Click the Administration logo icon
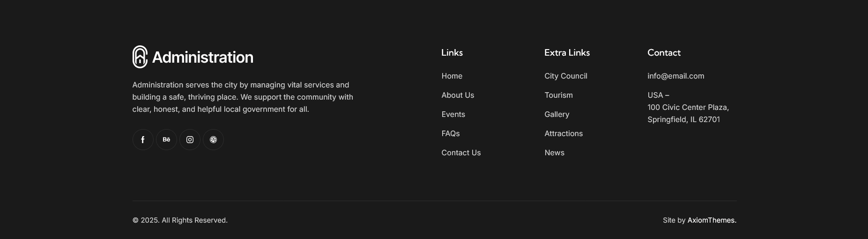 click(x=140, y=57)
